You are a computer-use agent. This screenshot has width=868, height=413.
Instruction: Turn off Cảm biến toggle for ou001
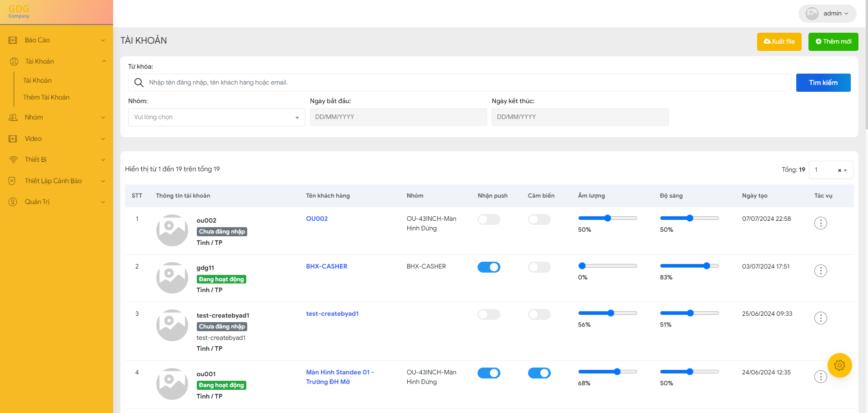(x=539, y=373)
